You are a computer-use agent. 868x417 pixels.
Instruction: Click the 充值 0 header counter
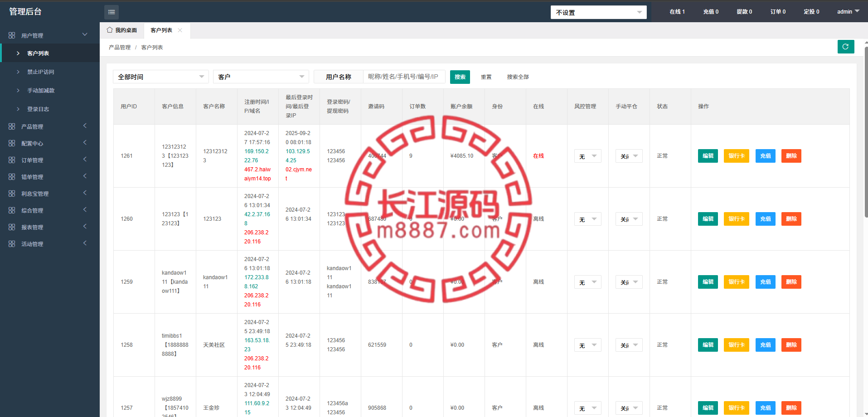click(x=711, y=12)
